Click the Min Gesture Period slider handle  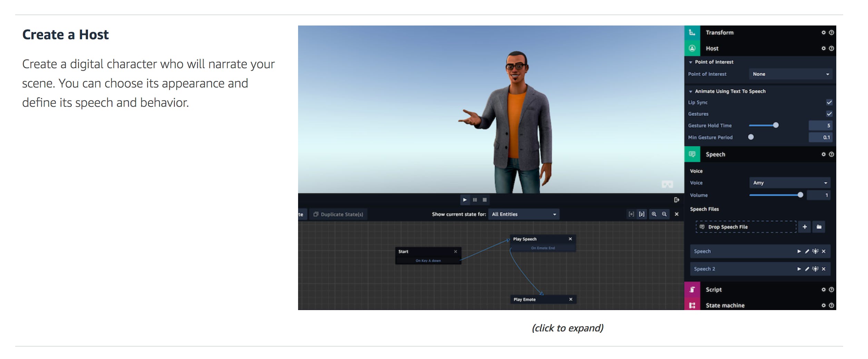tap(751, 137)
